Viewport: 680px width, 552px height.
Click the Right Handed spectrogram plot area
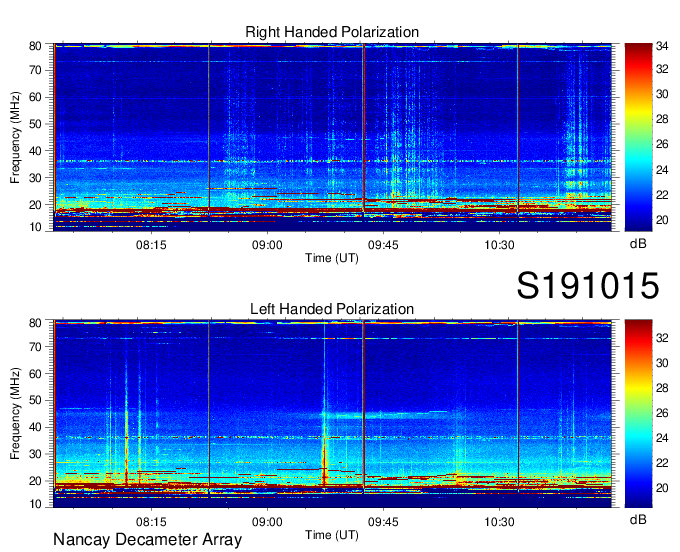pyautogui.click(x=333, y=137)
